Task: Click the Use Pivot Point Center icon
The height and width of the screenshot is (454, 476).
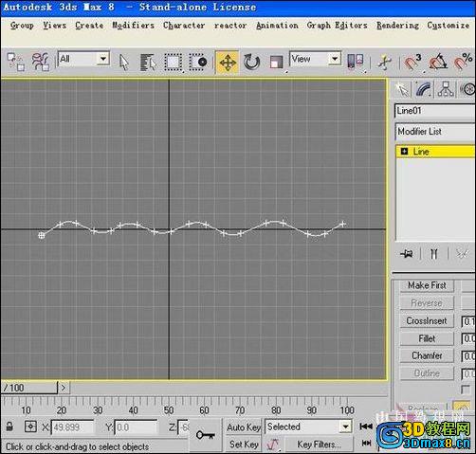Action: click(x=356, y=62)
